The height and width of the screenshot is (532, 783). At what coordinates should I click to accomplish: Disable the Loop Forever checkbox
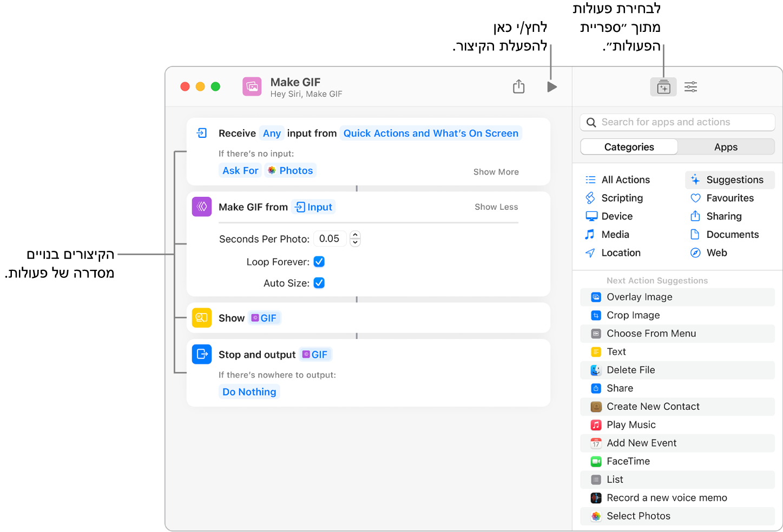point(319,261)
